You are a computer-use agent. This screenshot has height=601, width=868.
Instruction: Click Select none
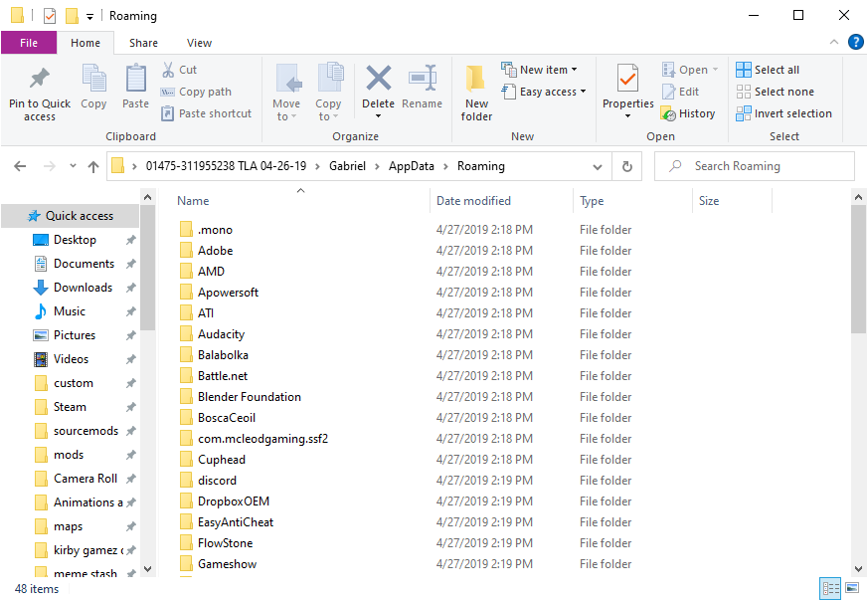(775, 92)
